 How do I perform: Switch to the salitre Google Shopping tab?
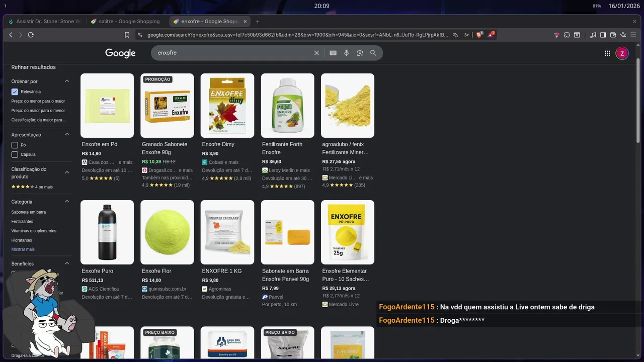pyautogui.click(x=126, y=22)
